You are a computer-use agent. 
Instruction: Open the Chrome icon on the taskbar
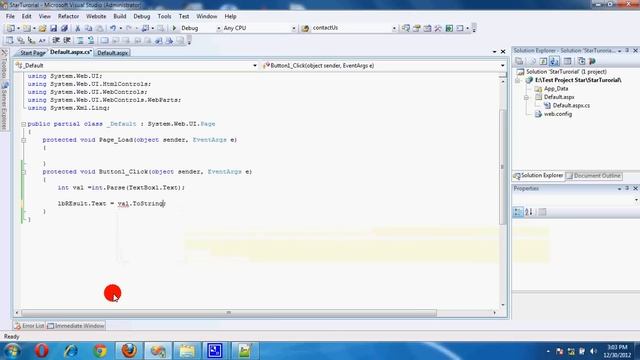(x=100, y=351)
